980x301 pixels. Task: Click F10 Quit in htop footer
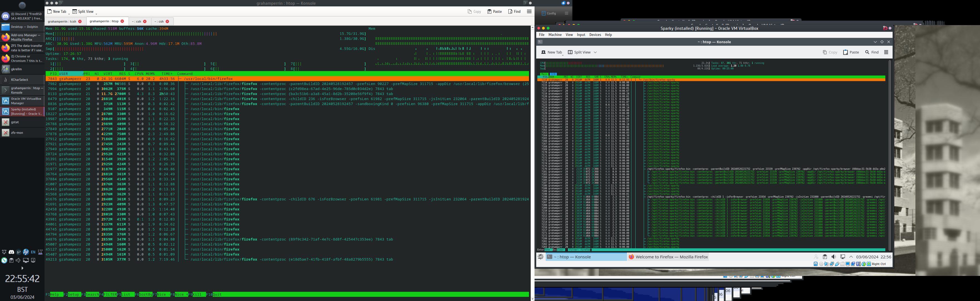coord(214,295)
